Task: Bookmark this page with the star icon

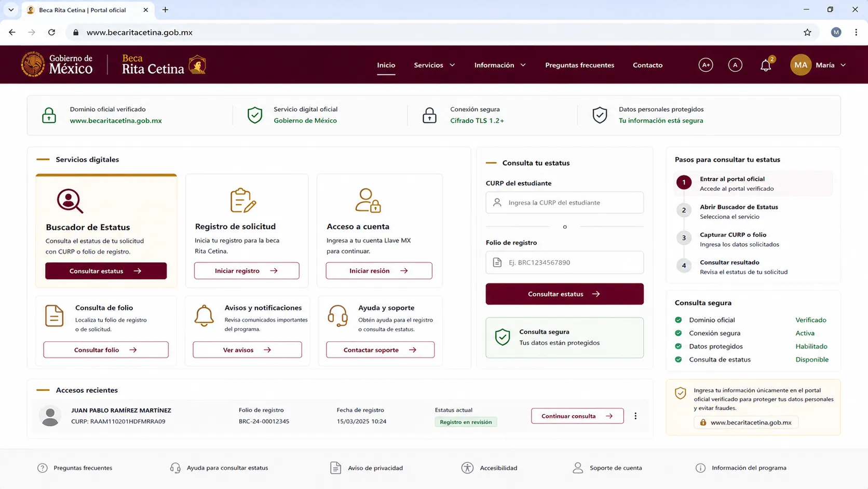Action: (x=807, y=32)
